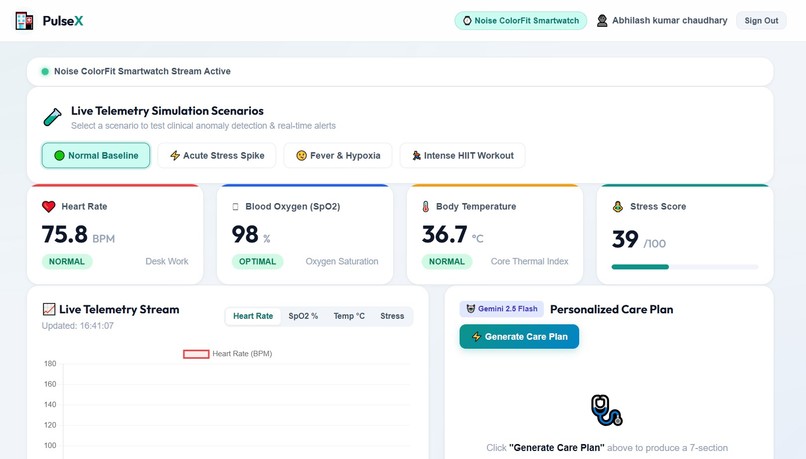Click the thermometer icon on Body Temperature card
Image resolution: width=806 pixels, height=459 pixels.
pos(426,207)
